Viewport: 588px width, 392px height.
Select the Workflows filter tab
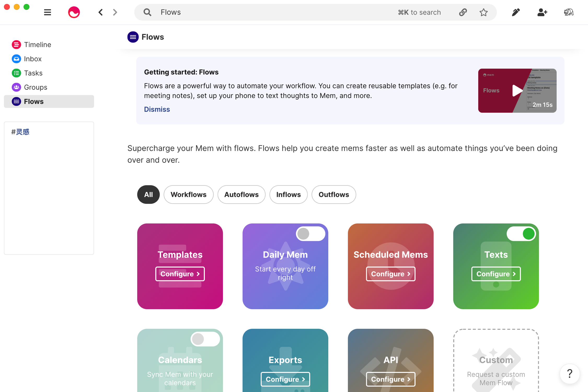tap(188, 194)
